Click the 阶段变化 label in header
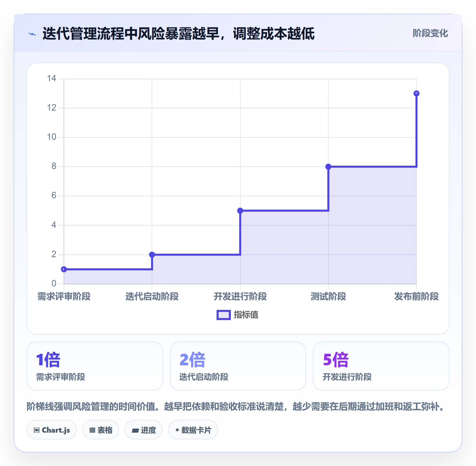 tap(430, 33)
